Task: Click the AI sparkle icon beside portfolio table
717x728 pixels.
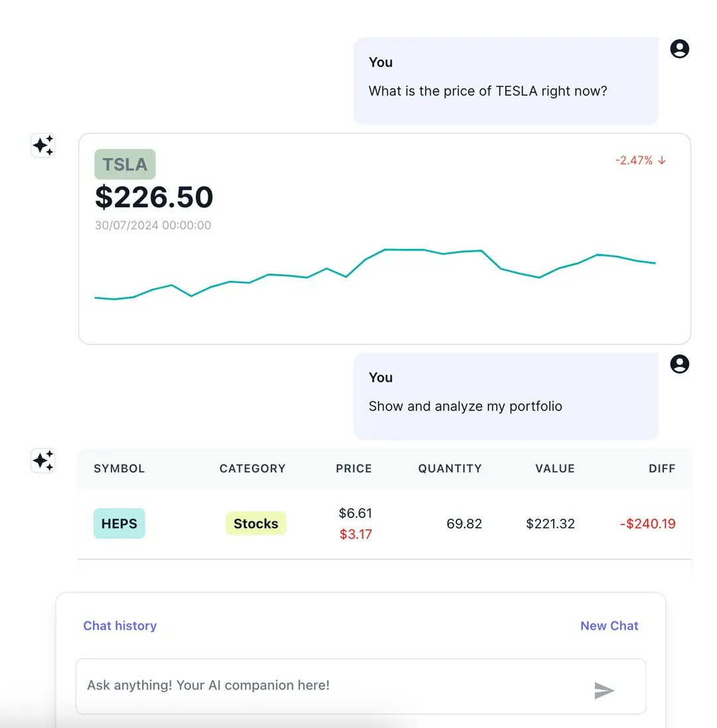Action: pyautogui.click(x=43, y=460)
